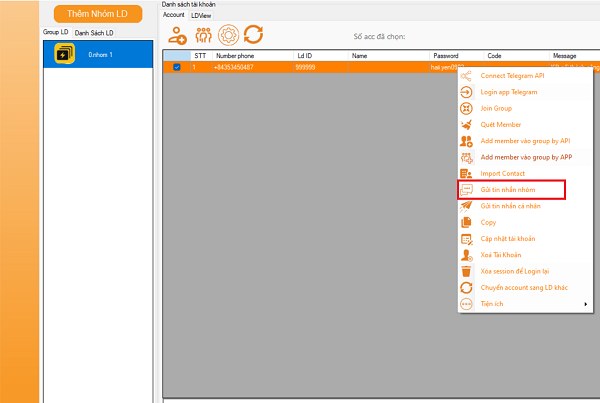The width and height of the screenshot is (600, 403).
Task: Click the Add member by APP icon
Action: pyautogui.click(x=466, y=157)
